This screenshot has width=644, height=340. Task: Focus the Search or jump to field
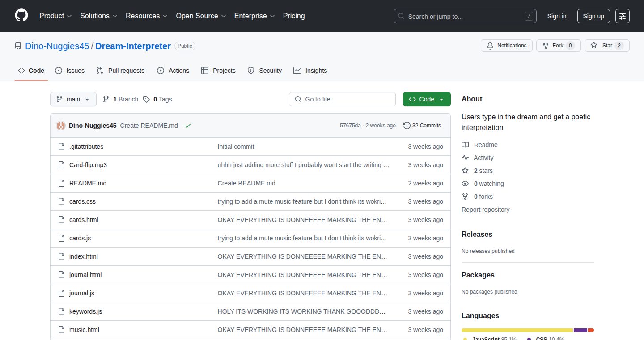tap(465, 16)
